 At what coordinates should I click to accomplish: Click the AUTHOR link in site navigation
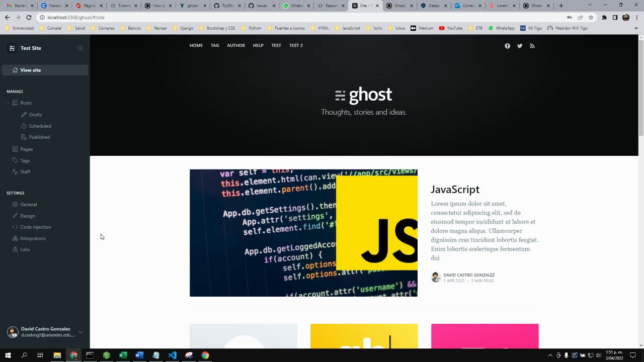click(236, 46)
